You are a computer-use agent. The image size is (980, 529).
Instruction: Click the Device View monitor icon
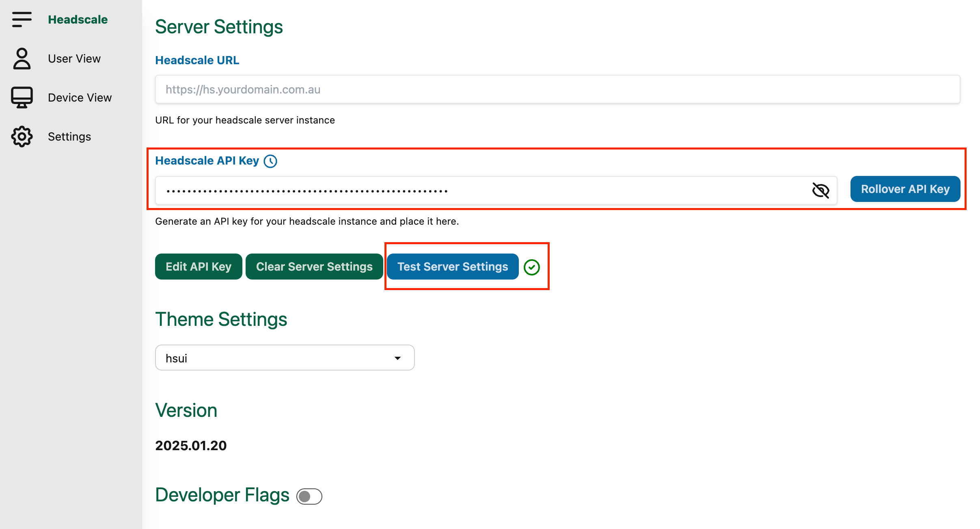pyautogui.click(x=22, y=98)
